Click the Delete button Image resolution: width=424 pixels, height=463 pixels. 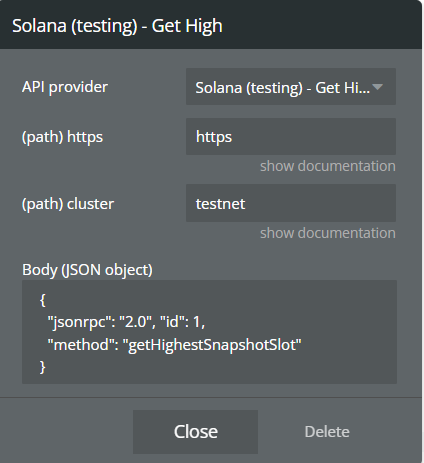[x=327, y=432]
